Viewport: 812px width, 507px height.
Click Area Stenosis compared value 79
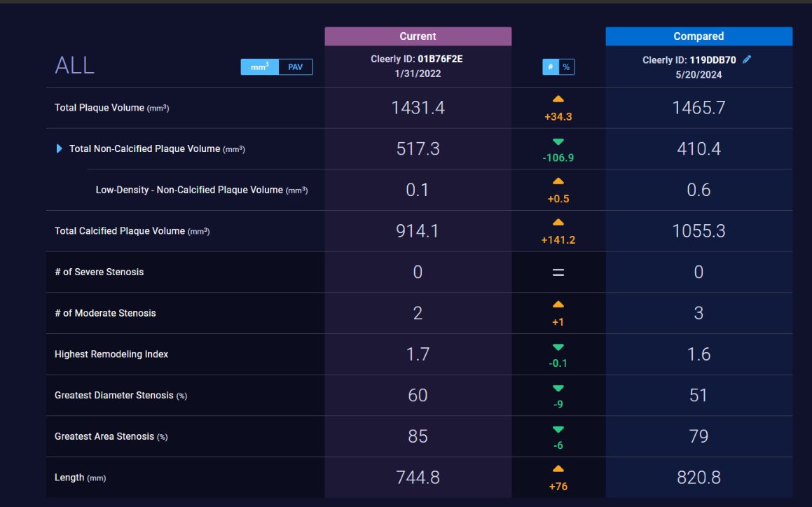[x=699, y=436]
